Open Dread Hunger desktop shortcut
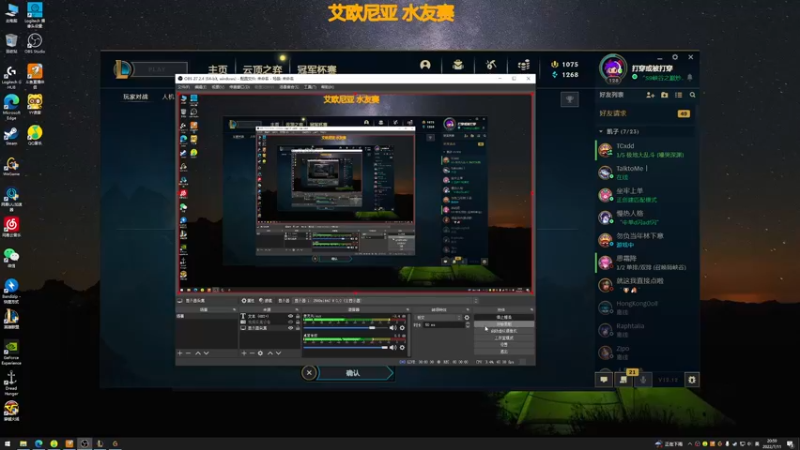 coord(11,384)
